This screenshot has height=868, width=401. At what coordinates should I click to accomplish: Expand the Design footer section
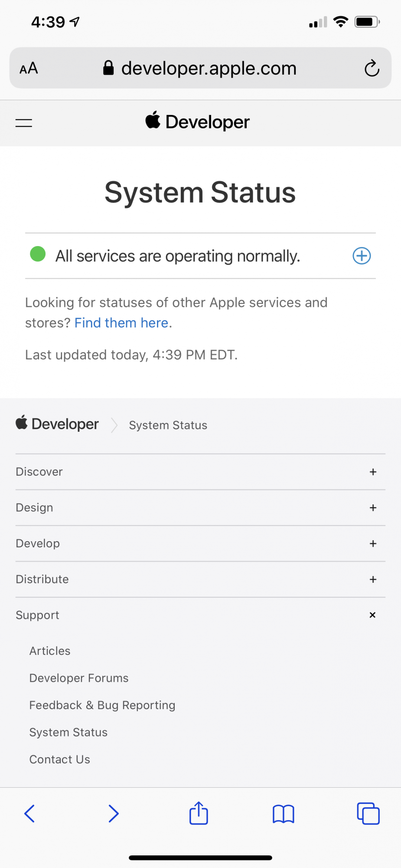(x=373, y=508)
